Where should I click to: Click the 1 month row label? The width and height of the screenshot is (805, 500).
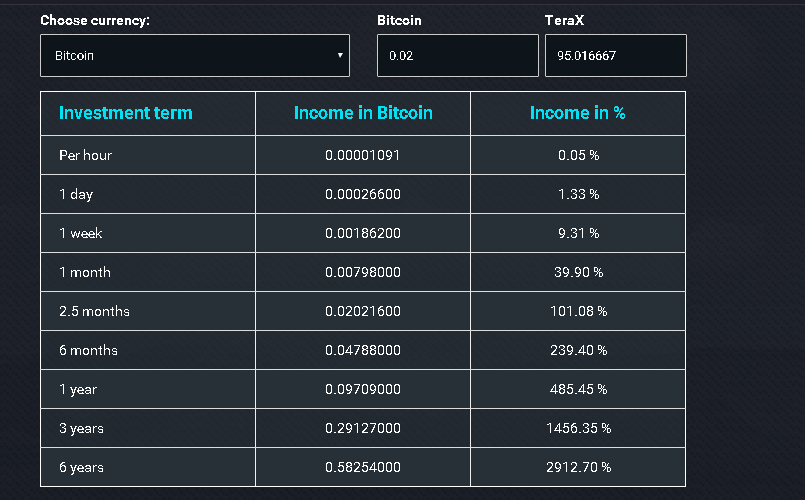coord(85,272)
